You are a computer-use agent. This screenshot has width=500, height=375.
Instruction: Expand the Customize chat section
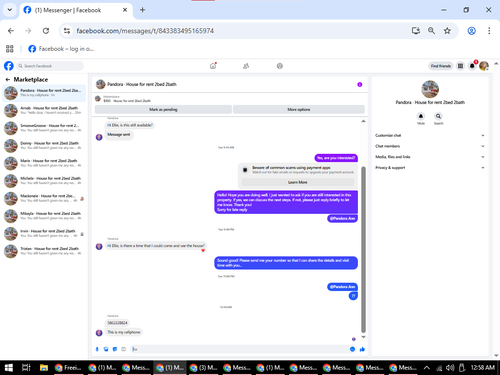430,135
